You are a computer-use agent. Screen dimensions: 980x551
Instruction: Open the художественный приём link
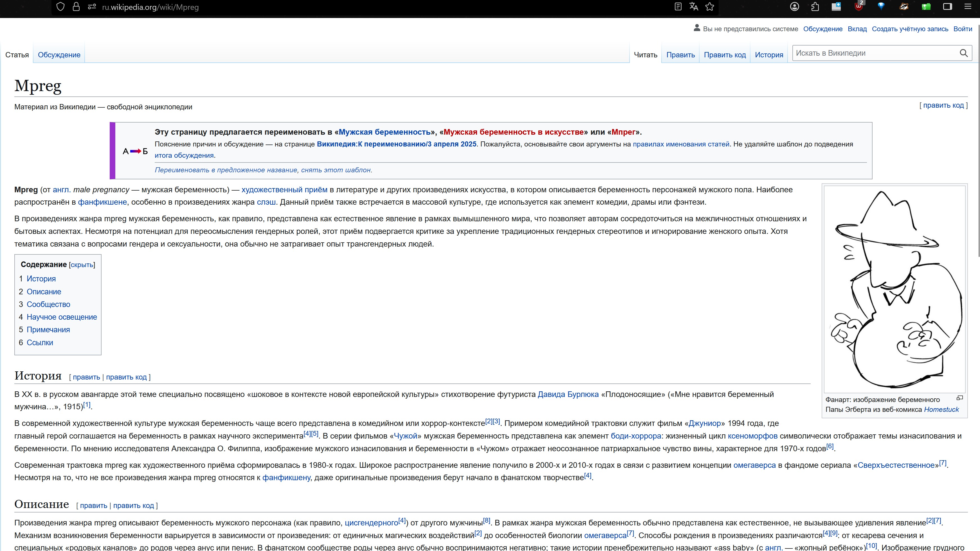284,190
